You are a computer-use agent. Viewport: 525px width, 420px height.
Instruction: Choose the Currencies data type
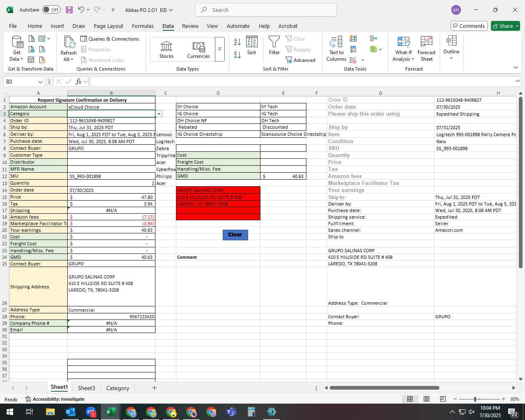[x=199, y=50]
